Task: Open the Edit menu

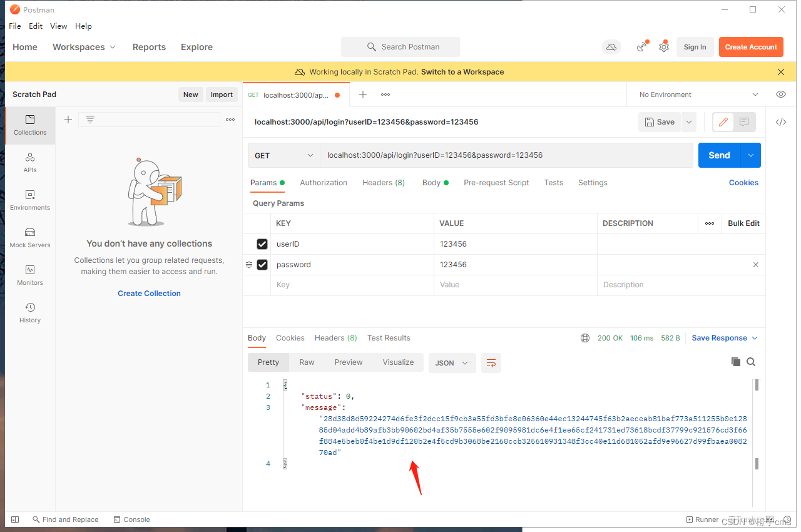Action: click(x=36, y=26)
